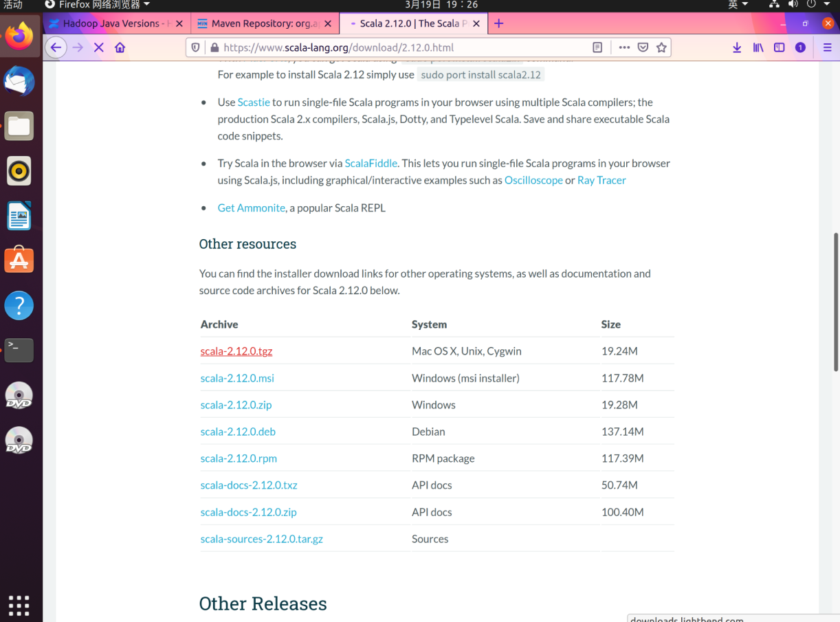Open LibreOffice Writer from dock
Viewport: 840px width, 622px height.
[x=19, y=216]
